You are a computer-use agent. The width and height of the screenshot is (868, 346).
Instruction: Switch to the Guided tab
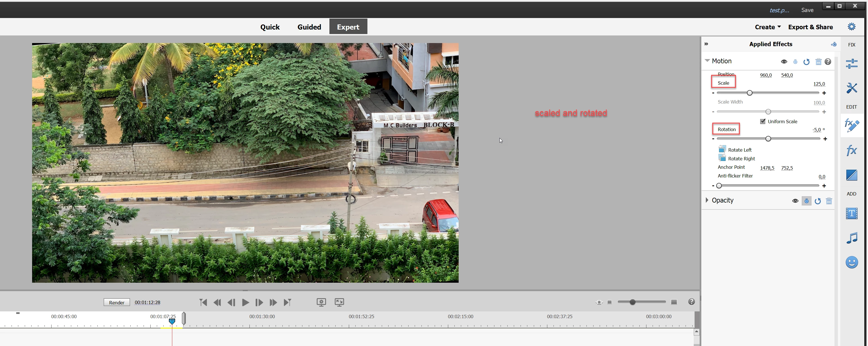[309, 27]
